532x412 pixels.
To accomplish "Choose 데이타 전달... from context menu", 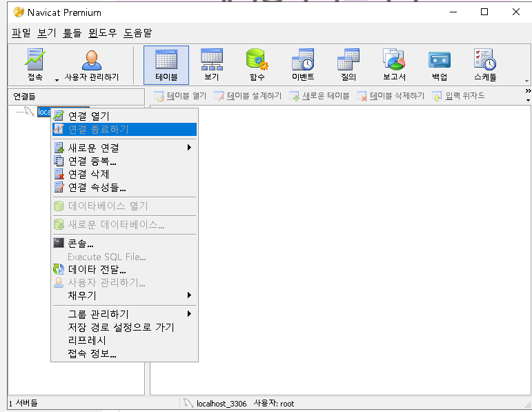I will pyautogui.click(x=124, y=269).
